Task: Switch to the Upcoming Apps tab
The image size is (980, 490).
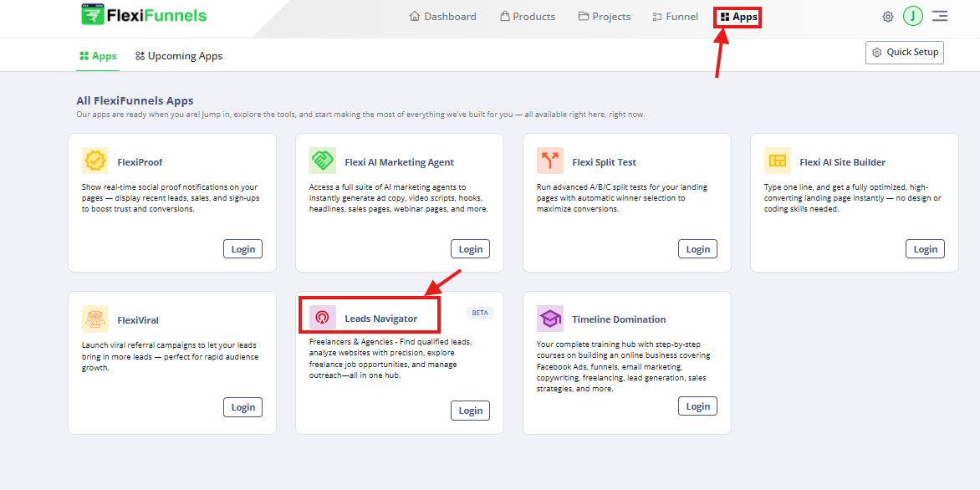Action: 179,56
